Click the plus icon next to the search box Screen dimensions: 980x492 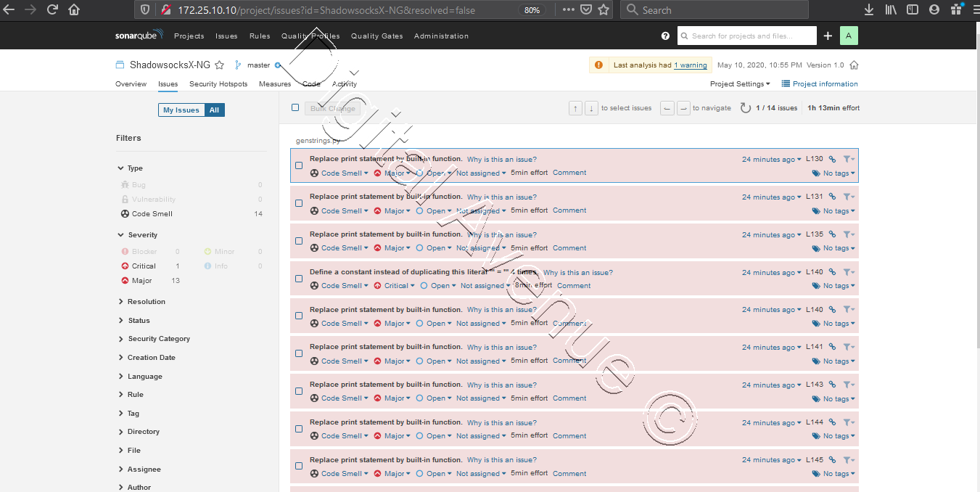828,36
